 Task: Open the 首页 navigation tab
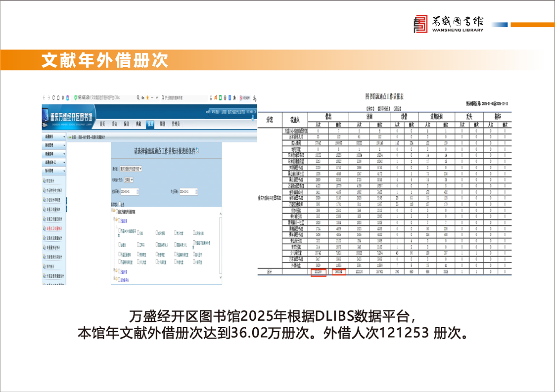click(102, 124)
